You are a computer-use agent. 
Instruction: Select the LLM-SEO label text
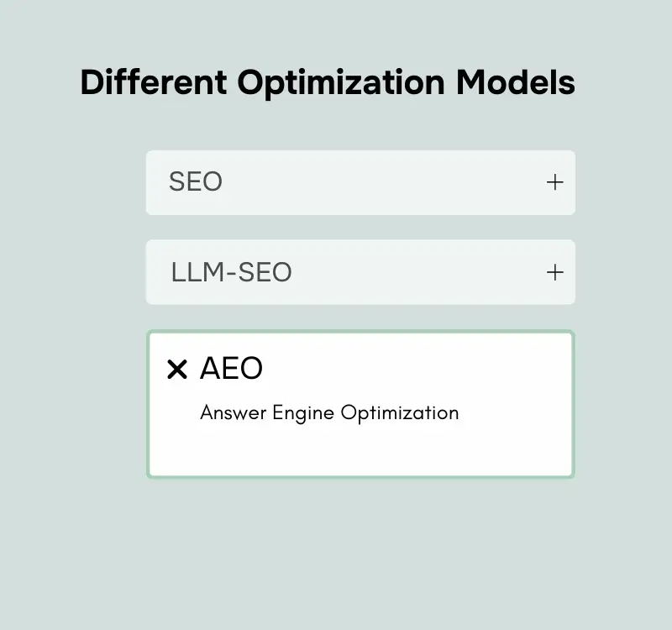231,272
